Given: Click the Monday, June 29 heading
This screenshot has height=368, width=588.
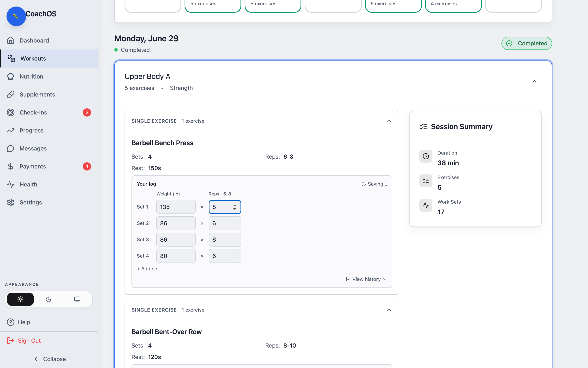Looking at the screenshot, I should 146,38.
